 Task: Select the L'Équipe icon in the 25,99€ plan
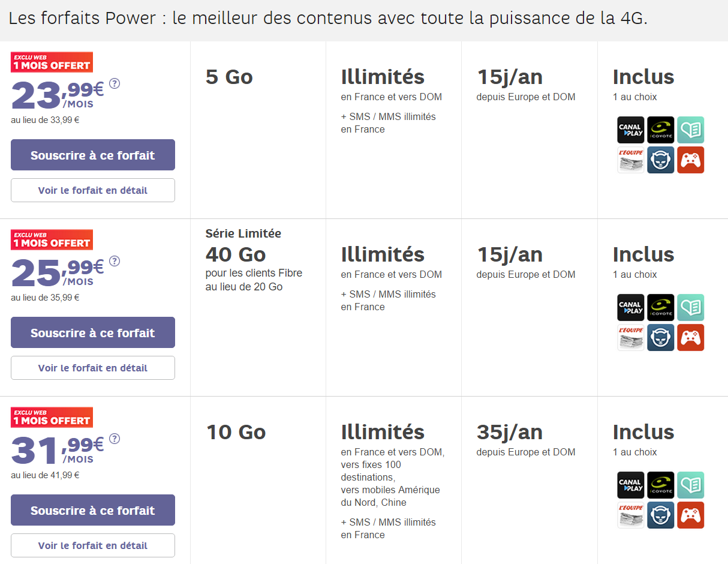pos(630,338)
